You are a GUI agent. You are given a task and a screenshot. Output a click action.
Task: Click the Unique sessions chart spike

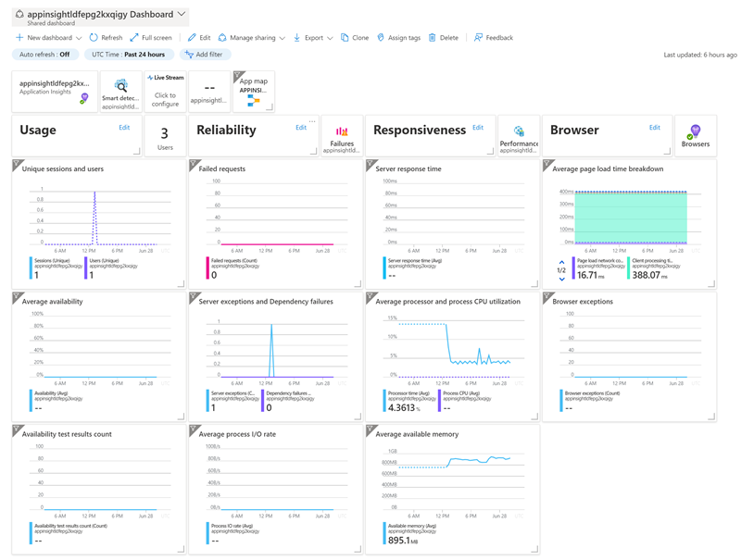(x=95, y=218)
